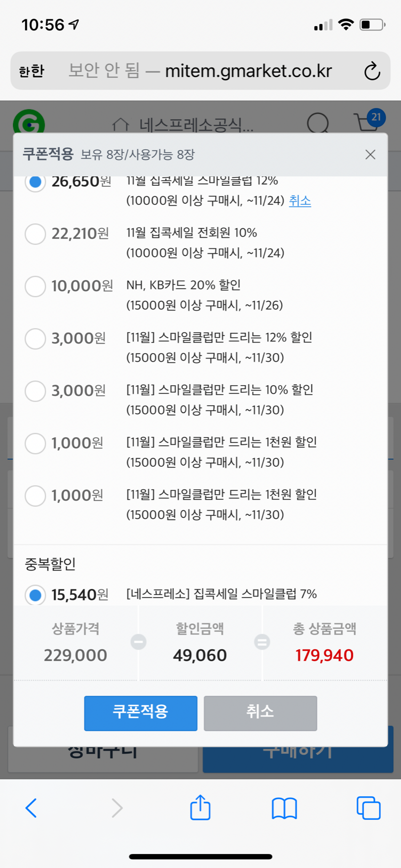Open Safari bookmarks book icon
Screen dimensions: 401x868
[284, 808]
